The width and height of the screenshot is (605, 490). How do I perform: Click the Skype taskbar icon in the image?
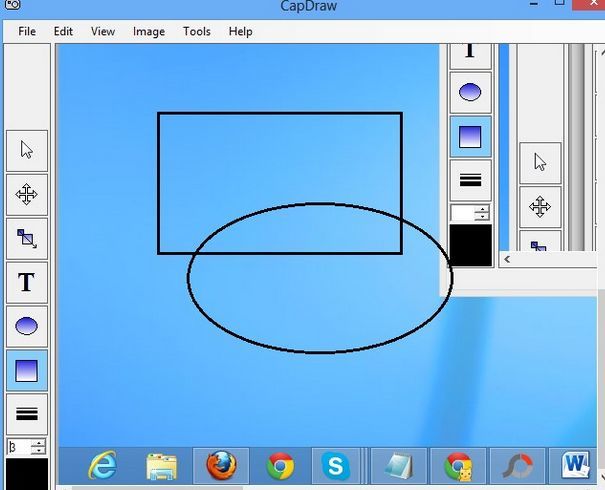click(335, 466)
